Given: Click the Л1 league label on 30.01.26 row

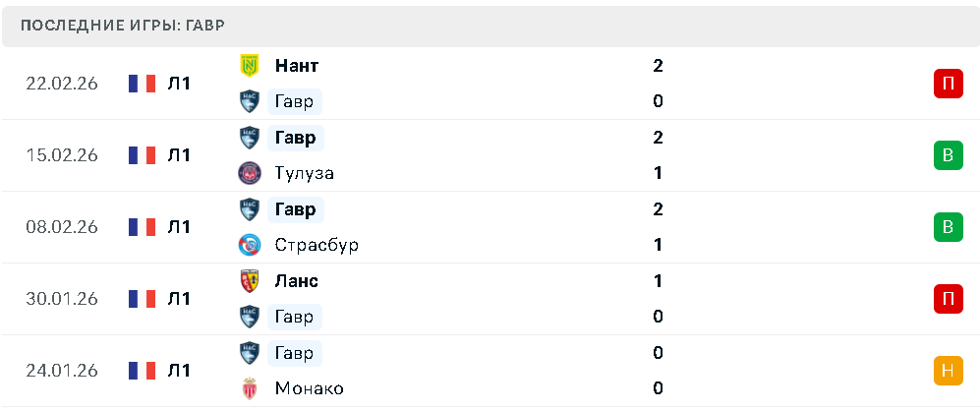Looking at the screenshot, I should click(179, 299).
